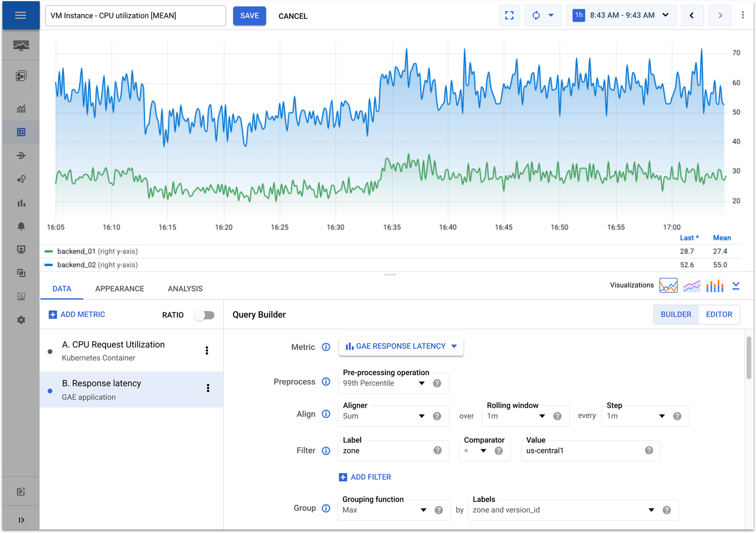
Task: Toggle the RATIO switch
Action: point(204,315)
